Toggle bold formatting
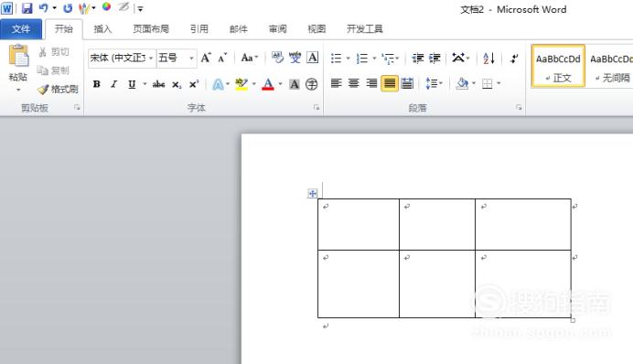The width and height of the screenshot is (633, 364). (x=96, y=84)
